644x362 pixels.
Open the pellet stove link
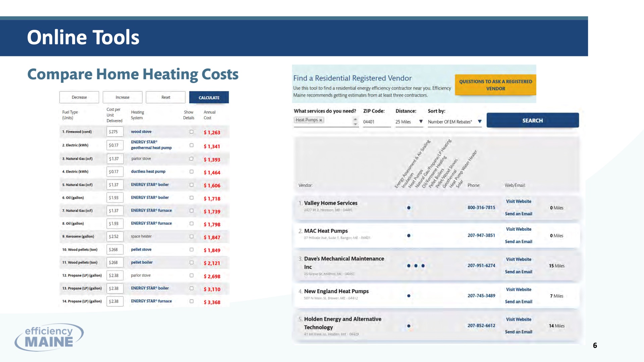pos(141,249)
